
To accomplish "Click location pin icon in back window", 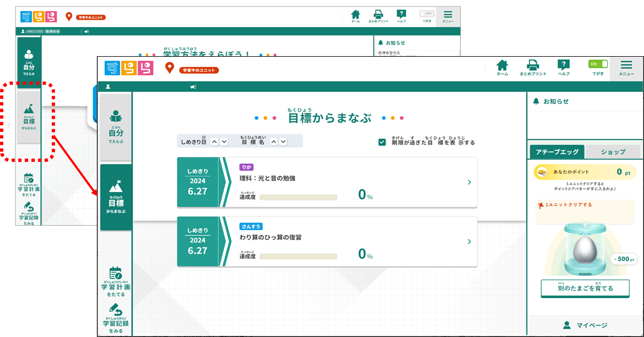I will (x=69, y=17).
